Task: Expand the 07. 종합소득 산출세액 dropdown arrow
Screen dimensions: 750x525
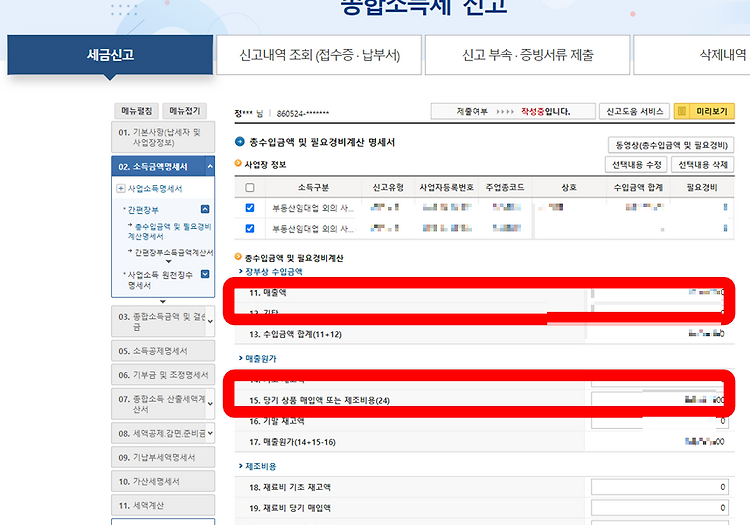Action: (210, 404)
